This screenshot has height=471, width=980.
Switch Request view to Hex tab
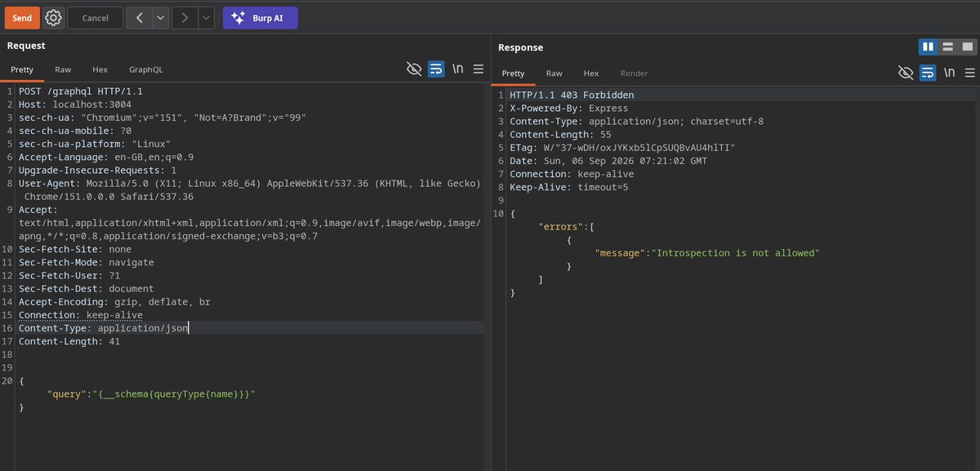(100, 70)
